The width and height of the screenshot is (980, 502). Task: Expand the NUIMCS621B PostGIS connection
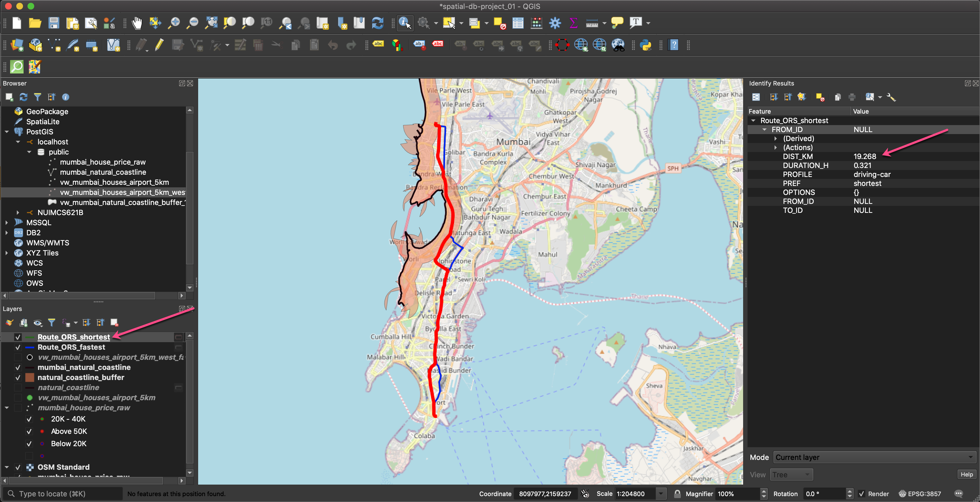[x=18, y=213]
